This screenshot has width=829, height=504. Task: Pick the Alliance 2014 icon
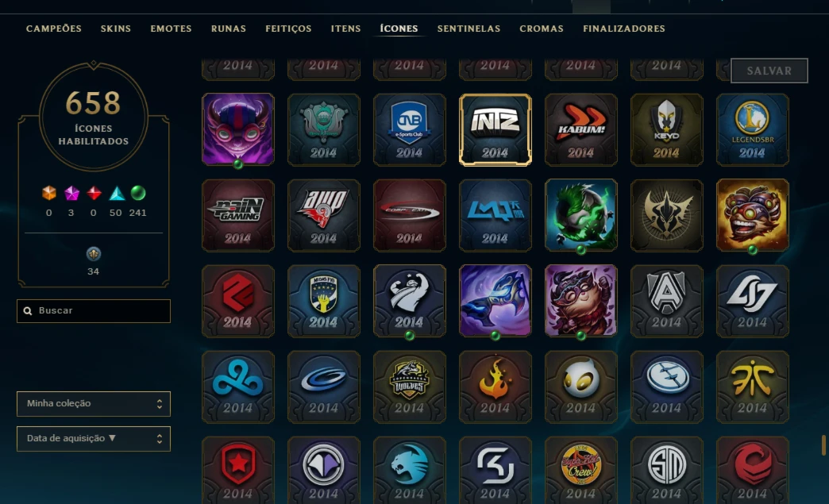(x=667, y=301)
